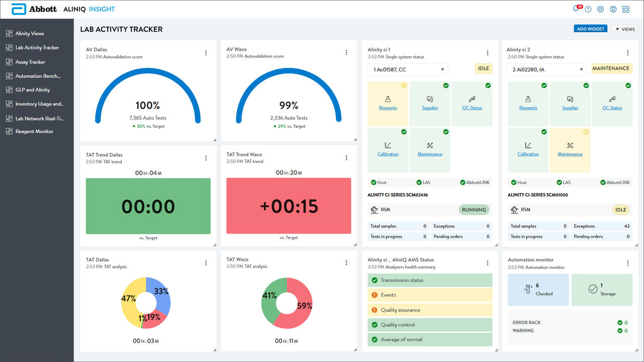
Task: Open the apps grid icon
Action: pos(626,9)
